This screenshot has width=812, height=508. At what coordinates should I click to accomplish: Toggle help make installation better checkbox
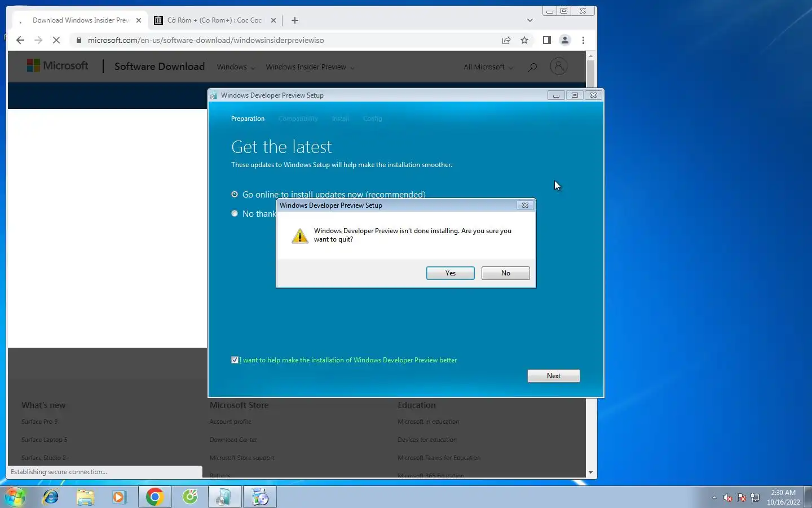click(x=235, y=360)
